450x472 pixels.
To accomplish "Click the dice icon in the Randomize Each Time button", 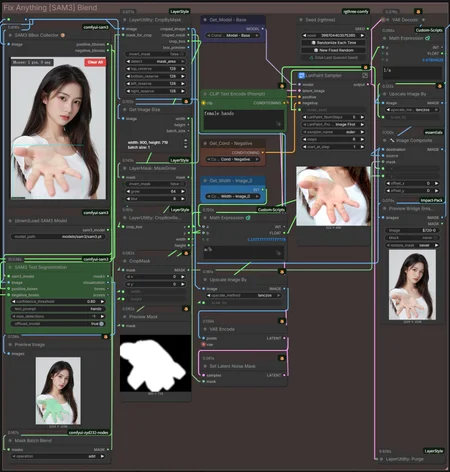I will (x=313, y=43).
